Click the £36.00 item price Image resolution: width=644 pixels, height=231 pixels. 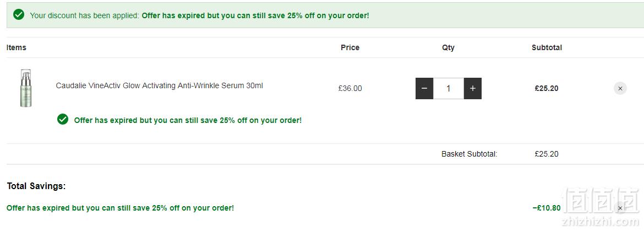coord(350,88)
